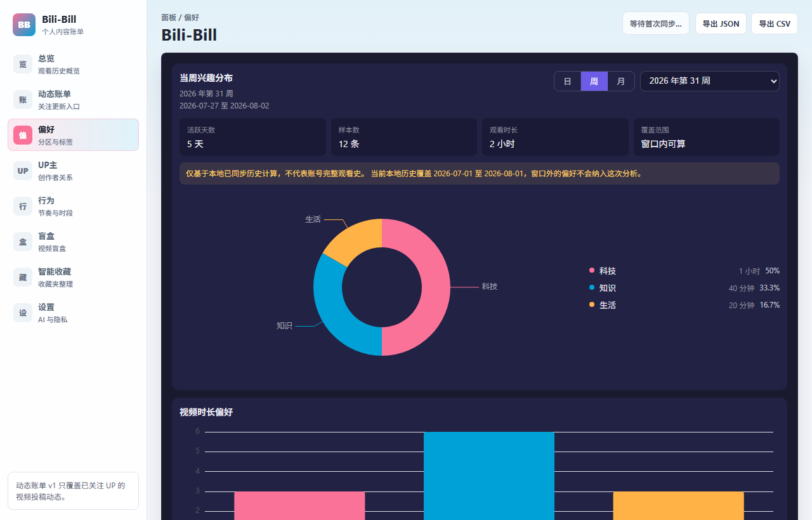Open the 总览 navigation item

(x=73, y=64)
